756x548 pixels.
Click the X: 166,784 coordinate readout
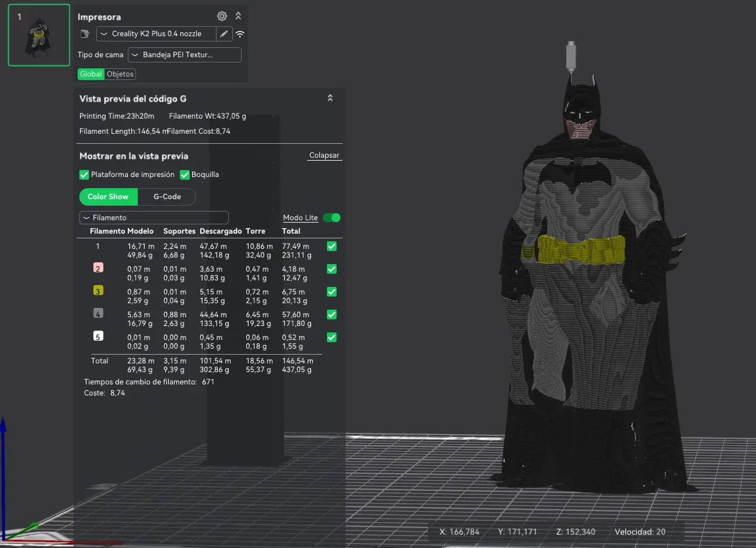coord(459,532)
